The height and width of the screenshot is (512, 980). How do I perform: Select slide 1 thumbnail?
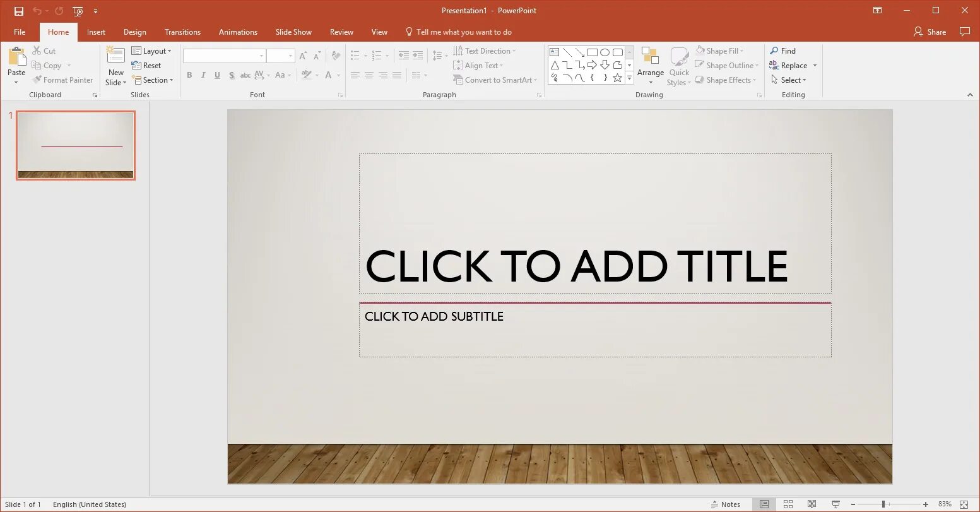(76, 145)
